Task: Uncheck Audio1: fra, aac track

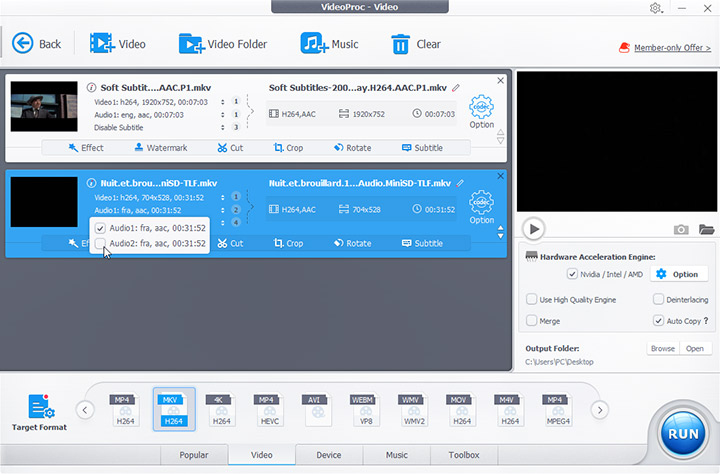Action: point(100,228)
